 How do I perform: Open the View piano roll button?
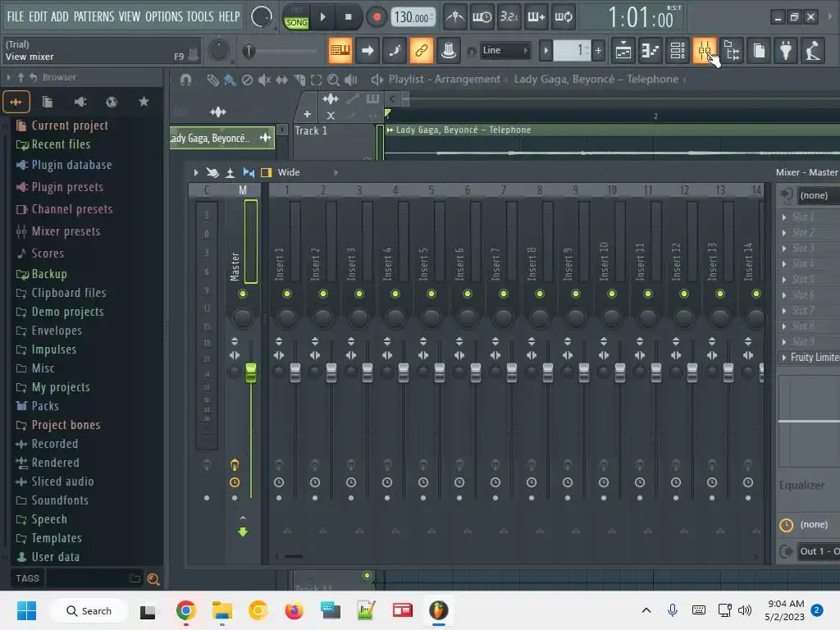point(651,51)
